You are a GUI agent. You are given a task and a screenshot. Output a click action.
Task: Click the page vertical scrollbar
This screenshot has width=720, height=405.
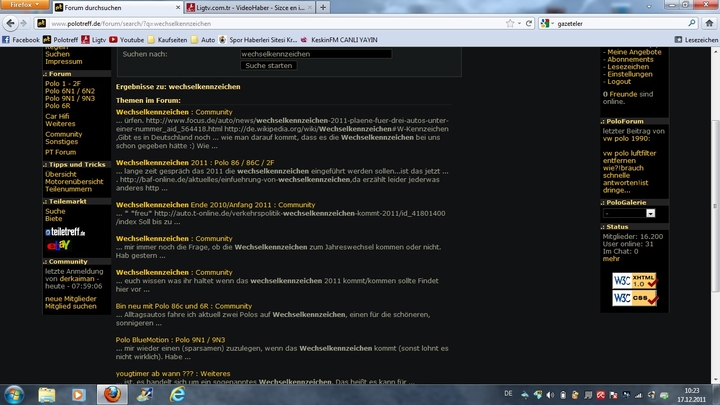(715, 206)
